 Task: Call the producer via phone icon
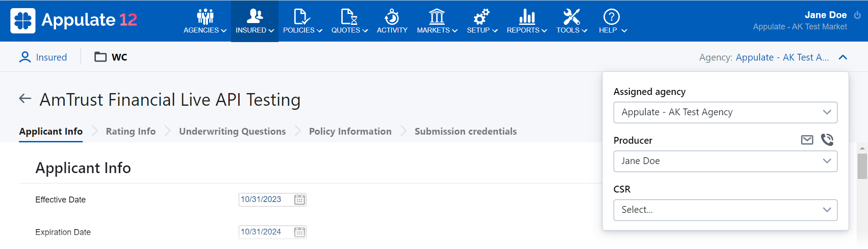coord(827,140)
